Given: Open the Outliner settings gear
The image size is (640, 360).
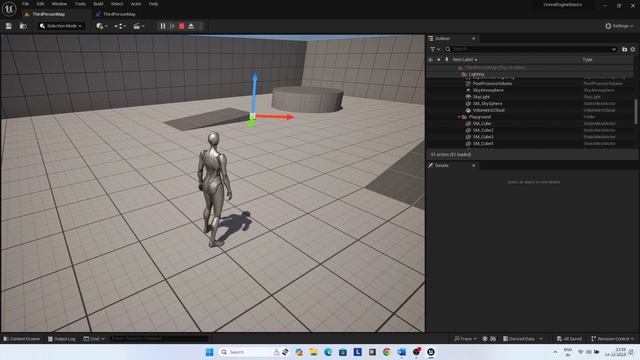Looking at the screenshot, I should pyautogui.click(x=633, y=49).
